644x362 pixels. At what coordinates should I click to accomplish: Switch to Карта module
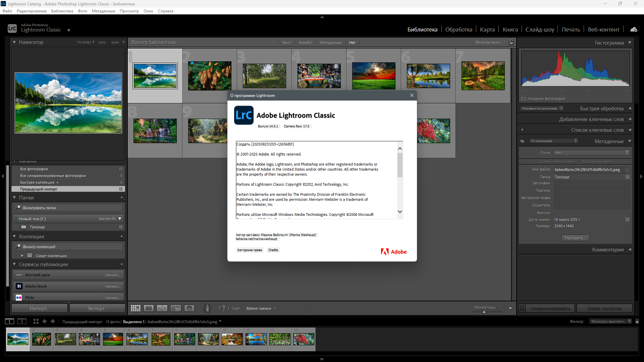[487, 29]
